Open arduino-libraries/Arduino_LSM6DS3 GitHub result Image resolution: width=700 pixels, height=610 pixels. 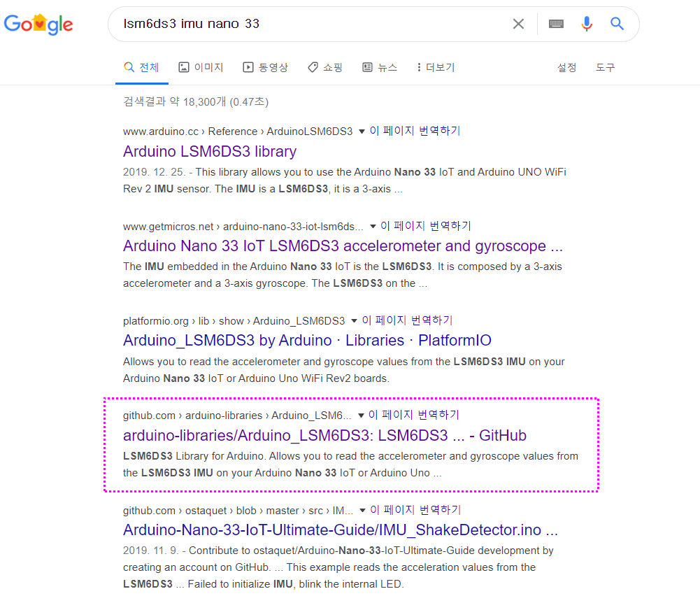tap(324, 435)
